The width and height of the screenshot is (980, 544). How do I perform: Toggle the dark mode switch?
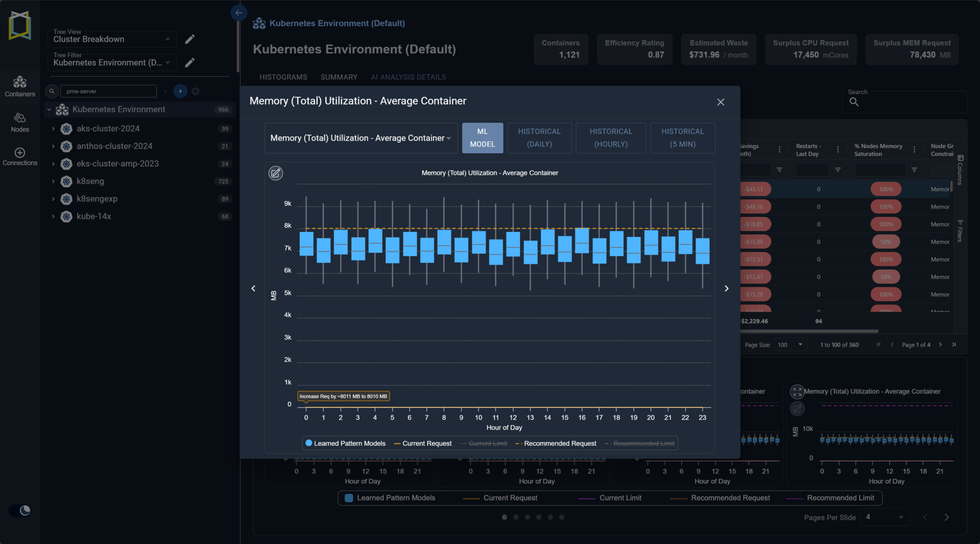(20, 510)
